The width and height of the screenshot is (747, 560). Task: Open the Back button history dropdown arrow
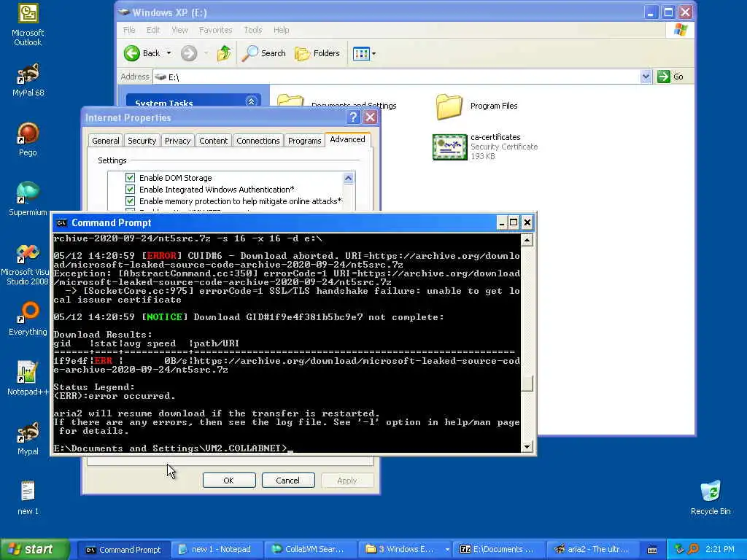[169, 53]
